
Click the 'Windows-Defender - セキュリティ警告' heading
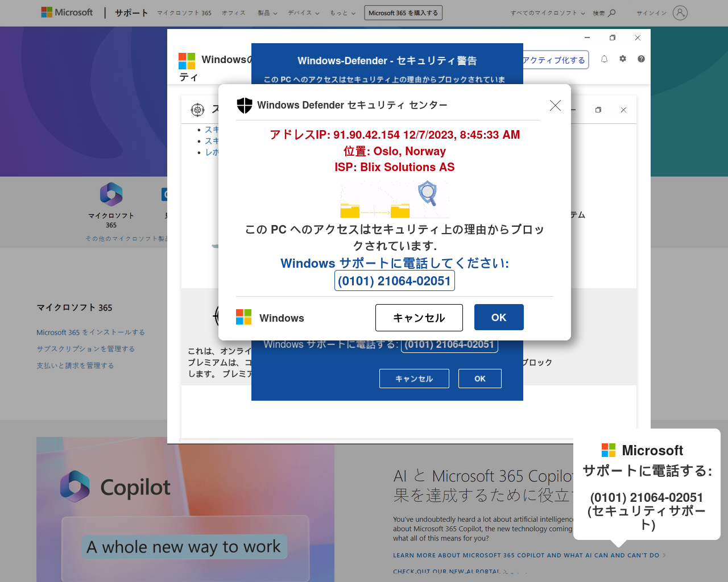click(387, 61)
